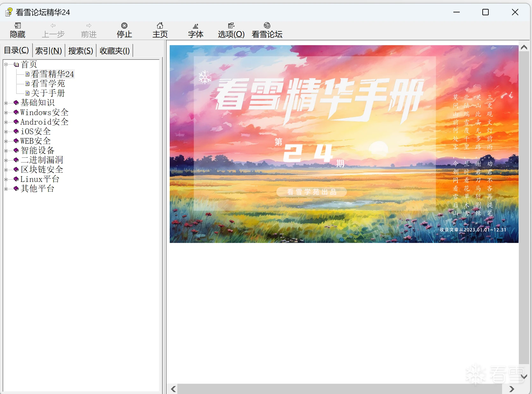Select the Linux平台 label in the tree
The image size is (532, 394).
pos(40,179)
